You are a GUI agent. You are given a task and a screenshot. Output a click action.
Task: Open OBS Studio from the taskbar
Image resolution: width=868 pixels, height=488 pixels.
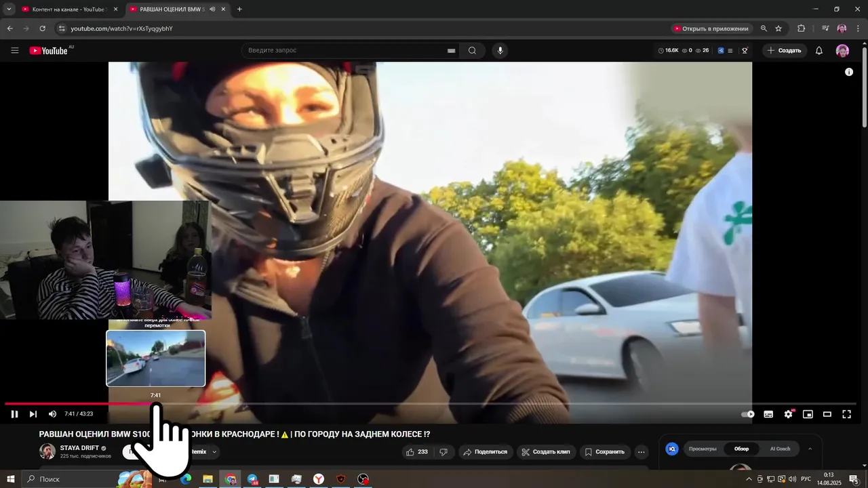363,479
